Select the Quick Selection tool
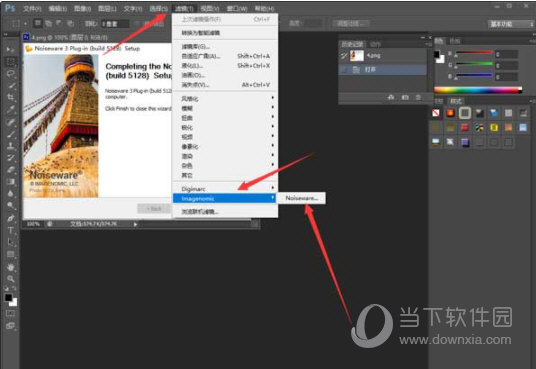The height and width of the screenshot is (369, 536). [10, 85]
